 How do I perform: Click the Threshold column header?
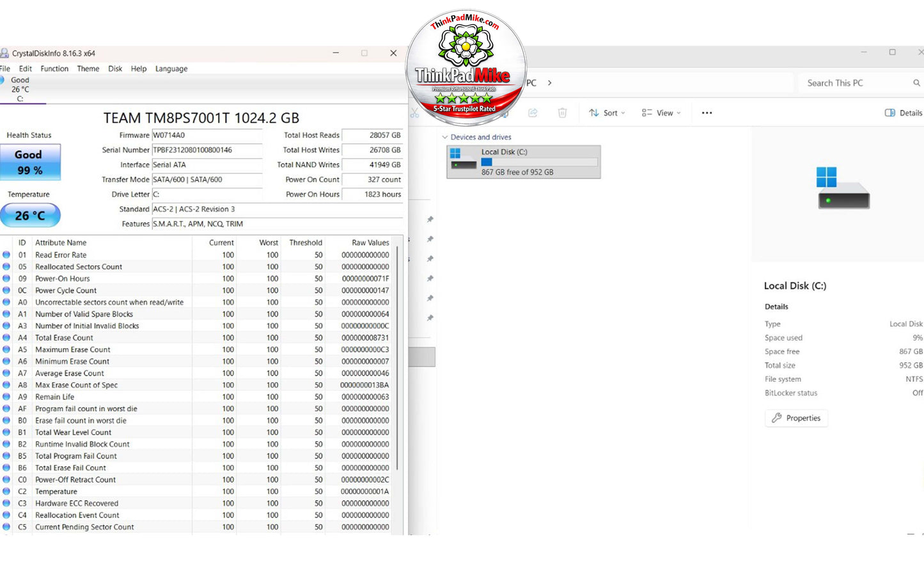(306, 243)
